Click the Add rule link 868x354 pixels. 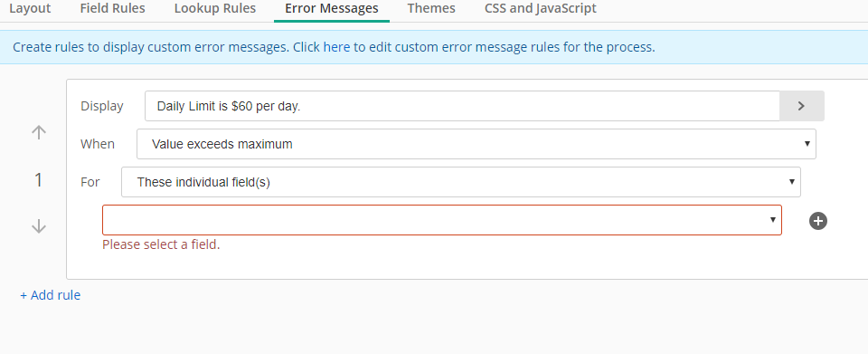(51, 295)
